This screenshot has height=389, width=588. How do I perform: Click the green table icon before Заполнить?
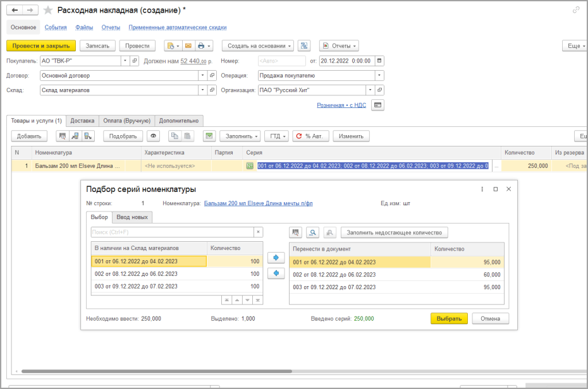pos(209,136)
